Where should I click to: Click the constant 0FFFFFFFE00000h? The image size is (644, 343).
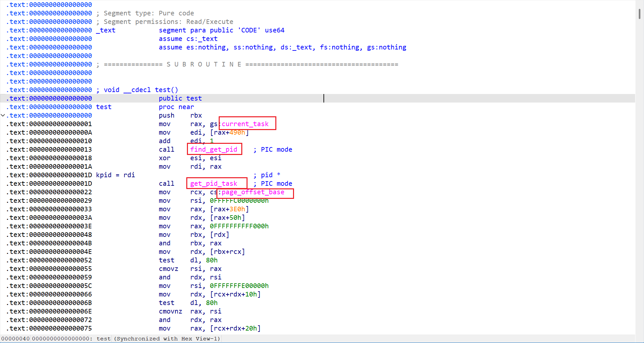click(239, 286)
